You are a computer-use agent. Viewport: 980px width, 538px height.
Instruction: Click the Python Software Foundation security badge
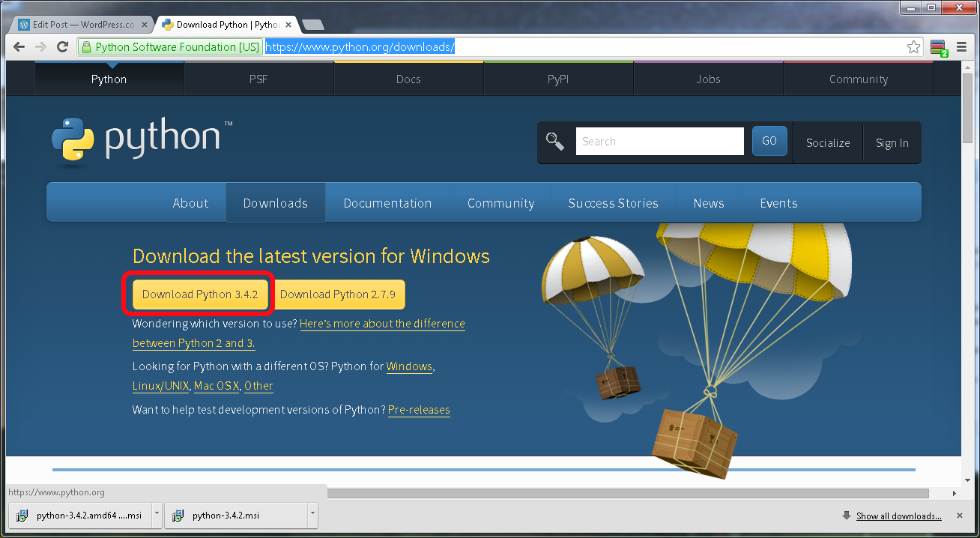[170, 47]
